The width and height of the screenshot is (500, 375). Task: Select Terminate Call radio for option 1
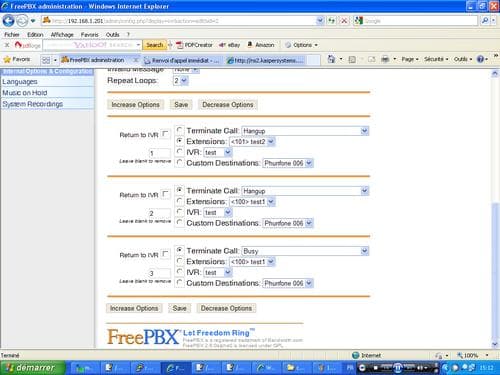pyautogui.click(x=179, y=130)
